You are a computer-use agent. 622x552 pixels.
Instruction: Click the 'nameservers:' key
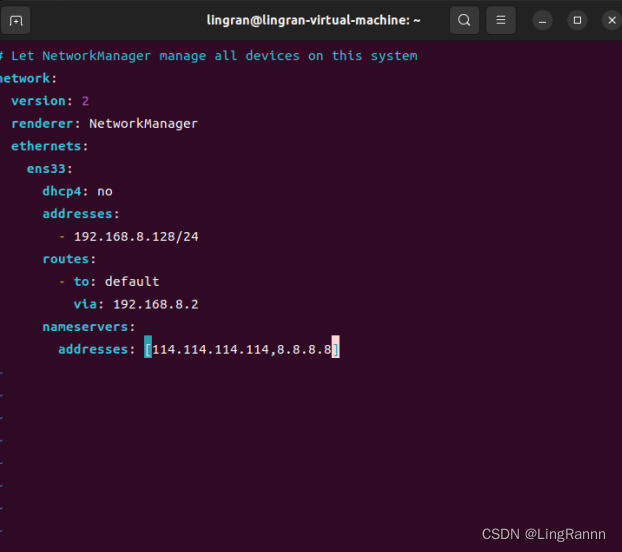pos(89,327)
